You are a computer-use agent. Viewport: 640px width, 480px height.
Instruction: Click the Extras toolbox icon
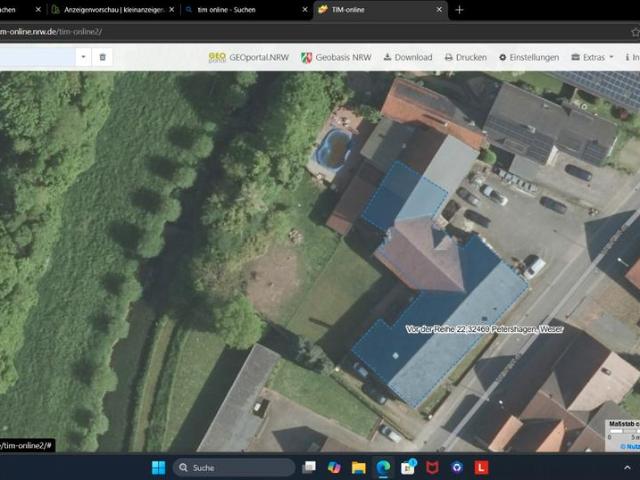(x=576, y=57)
